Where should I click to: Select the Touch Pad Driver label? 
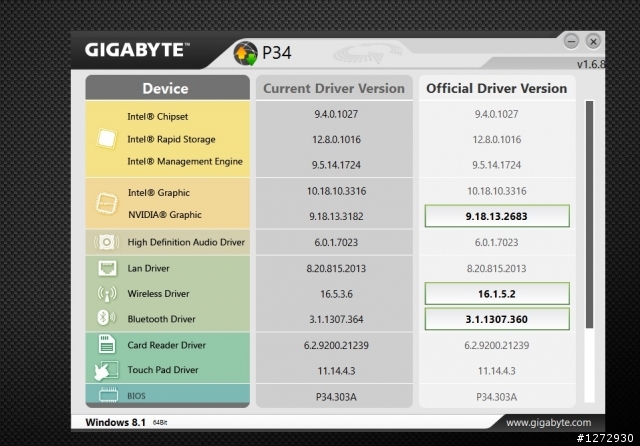click(x=163, y=370)
